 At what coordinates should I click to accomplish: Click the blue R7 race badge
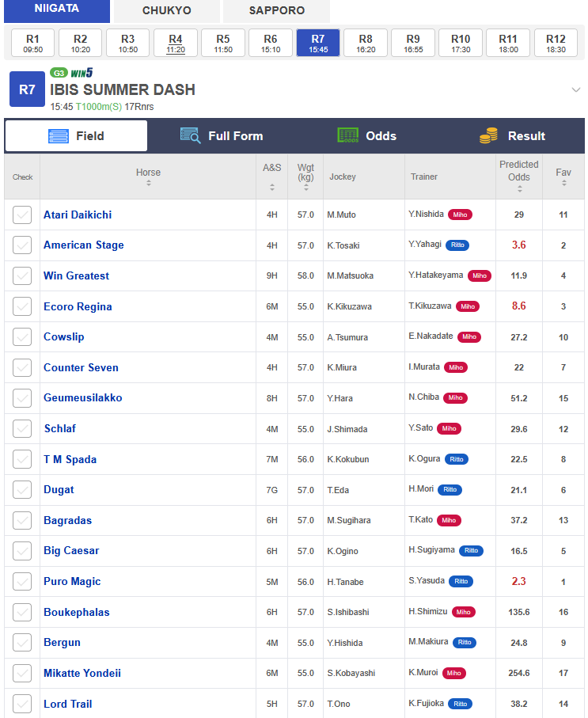(x=27, y=89)
